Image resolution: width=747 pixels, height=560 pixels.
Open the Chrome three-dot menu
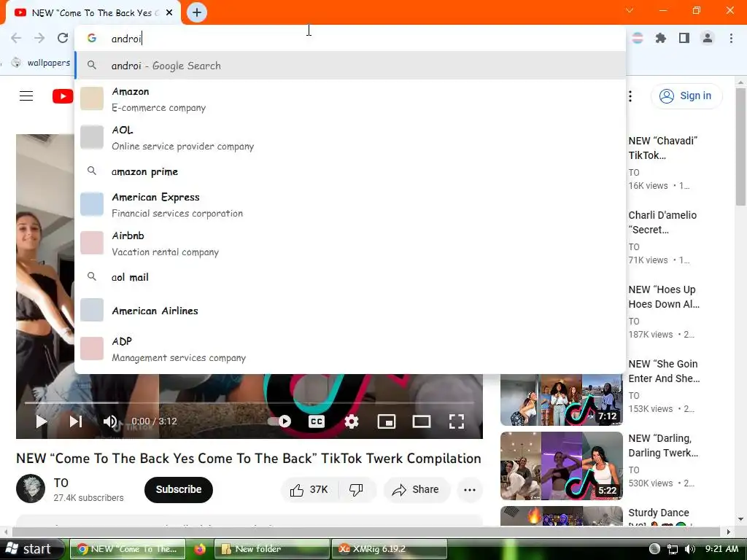pos(731,38)
